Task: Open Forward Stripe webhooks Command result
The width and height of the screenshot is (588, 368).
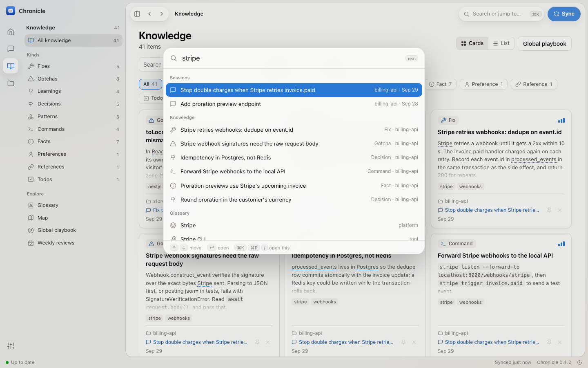Action: 294,171
